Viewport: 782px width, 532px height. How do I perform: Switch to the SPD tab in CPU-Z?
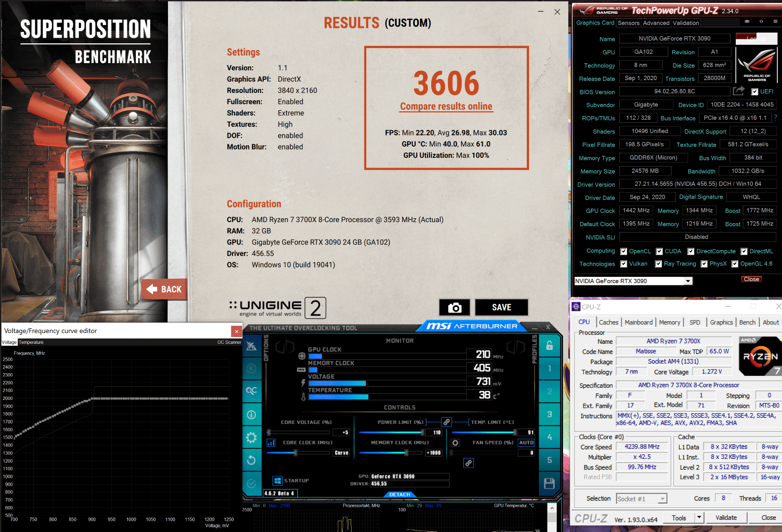point(695,322)
